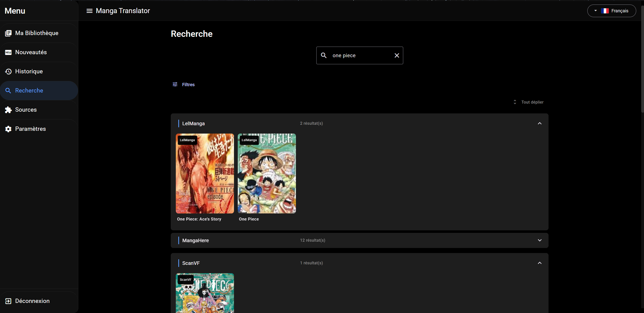Click the Ma Bibliothèque library icon
Screen dimensions: 644x313
coord(8,33)
